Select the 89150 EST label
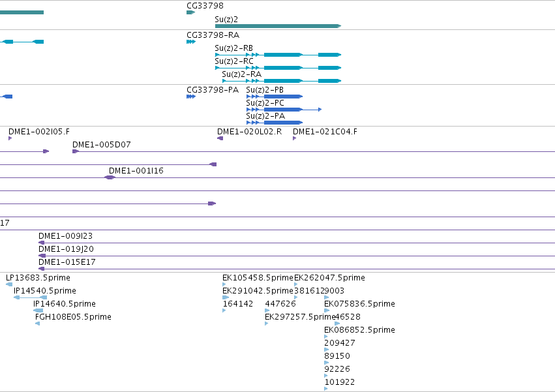Image resolution: width=555 pixels, height=392 pixels. [337, 356]
